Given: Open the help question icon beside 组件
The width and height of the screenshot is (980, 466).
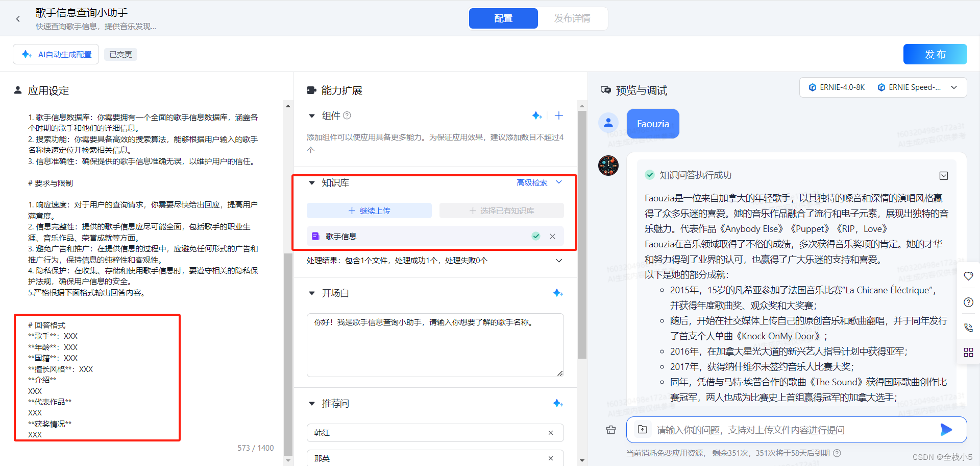Looking at the screenshot, I should pyautogui.click(x=347, y=116).
